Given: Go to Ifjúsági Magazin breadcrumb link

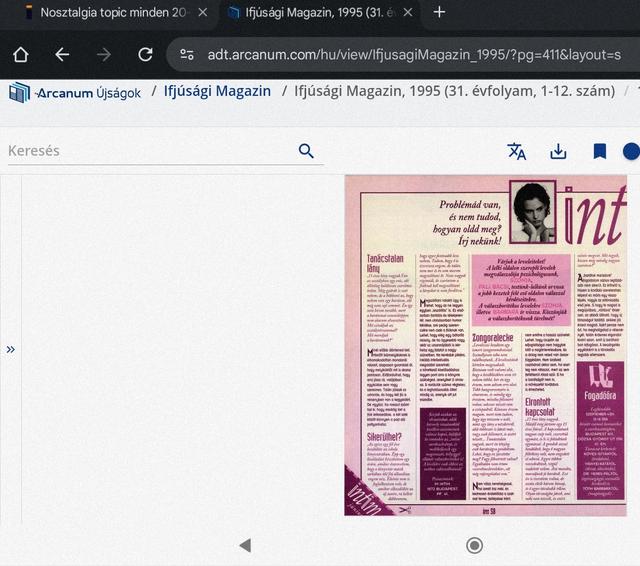Looking at the screenshot, I should pyautogui.click(x=218, y=92).
